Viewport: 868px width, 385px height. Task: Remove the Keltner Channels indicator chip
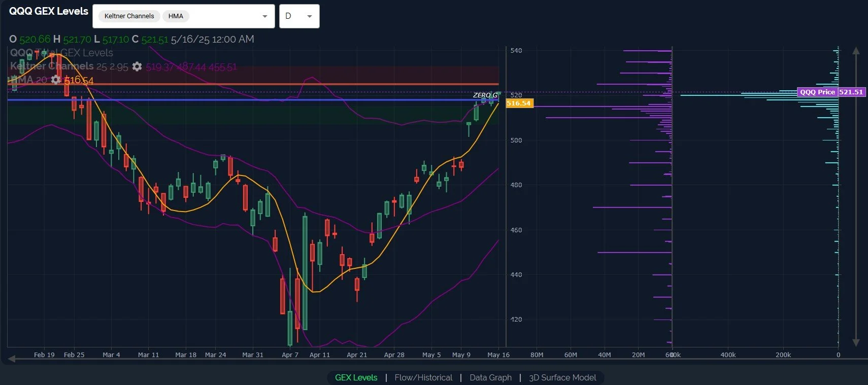coord(129,16)
